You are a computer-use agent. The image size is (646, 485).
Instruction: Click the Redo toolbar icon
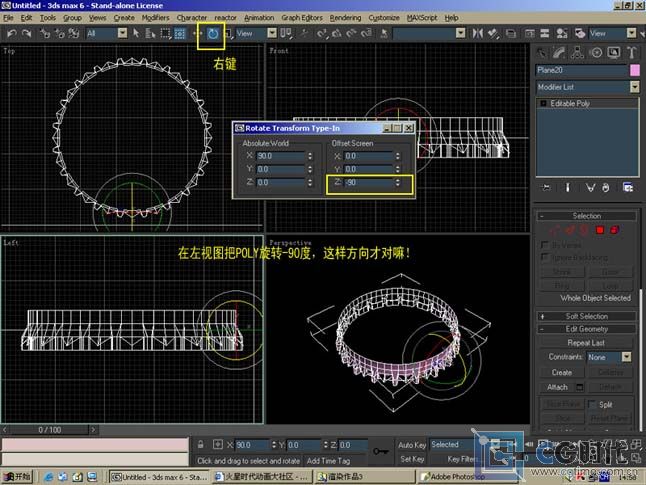point(27,33)
